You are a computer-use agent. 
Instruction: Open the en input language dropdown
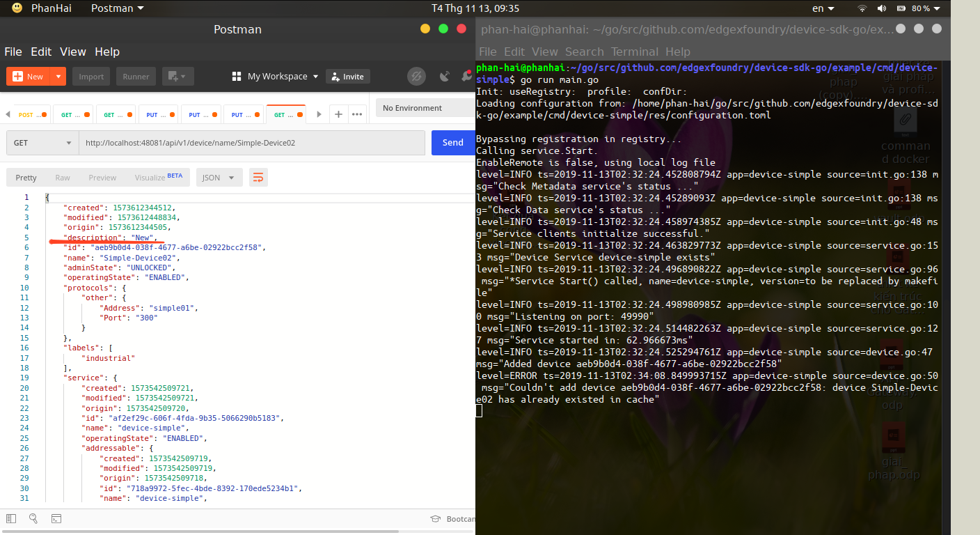[825, 8]
